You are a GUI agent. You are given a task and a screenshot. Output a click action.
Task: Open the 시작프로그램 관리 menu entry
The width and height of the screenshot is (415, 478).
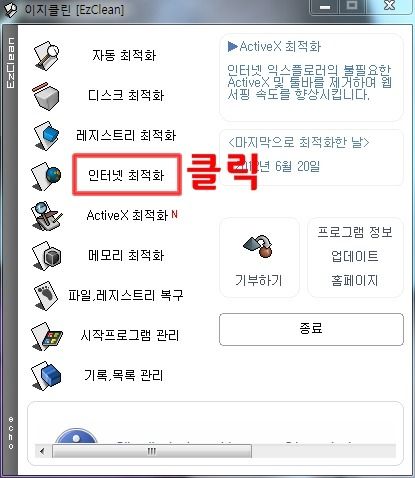click(x=130, y=335)
